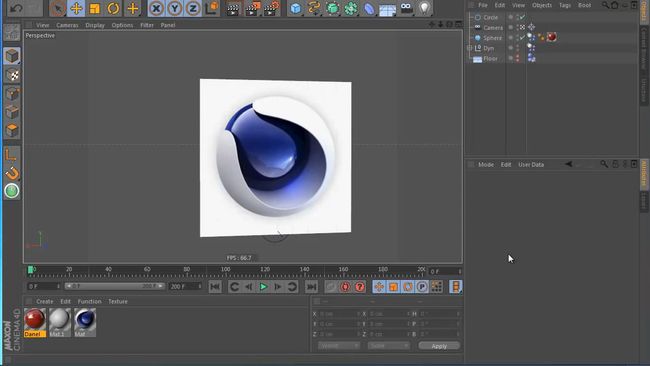Expand the Dyn object tree node

pos(469,48)
